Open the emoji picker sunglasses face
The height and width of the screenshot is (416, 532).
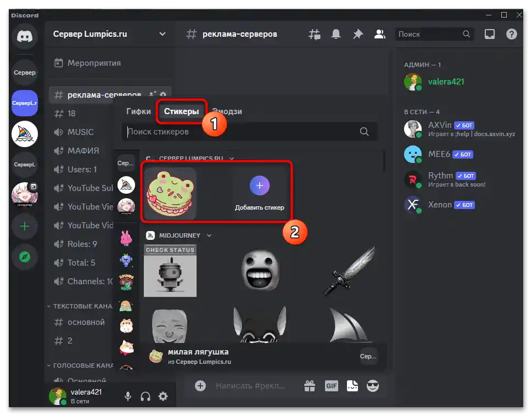click(x=373, y=386)
